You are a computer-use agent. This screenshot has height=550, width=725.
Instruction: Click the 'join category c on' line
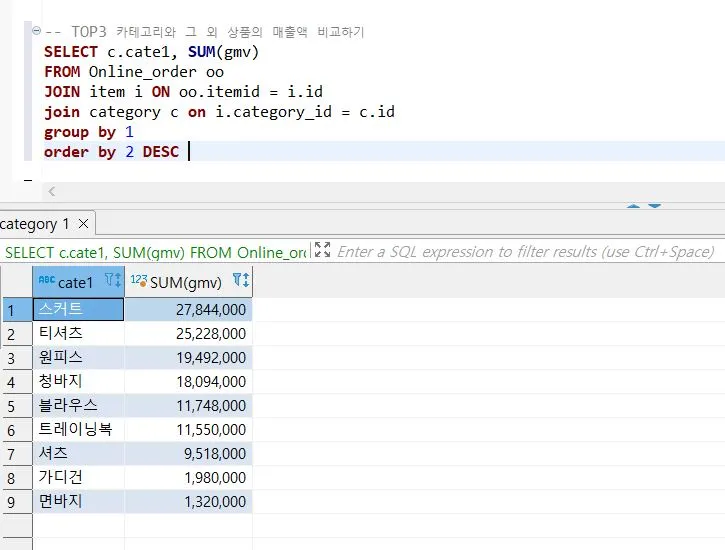click(x=219, y=112)
